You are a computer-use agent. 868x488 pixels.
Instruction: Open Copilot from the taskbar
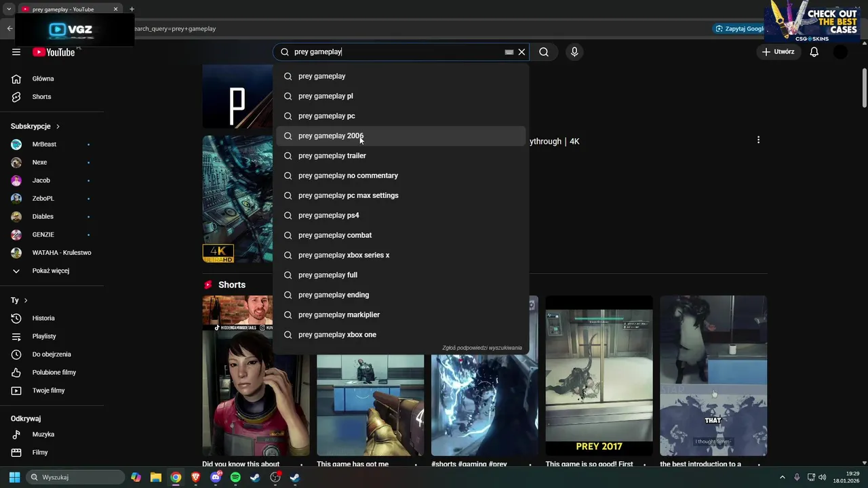click(136, 477)
